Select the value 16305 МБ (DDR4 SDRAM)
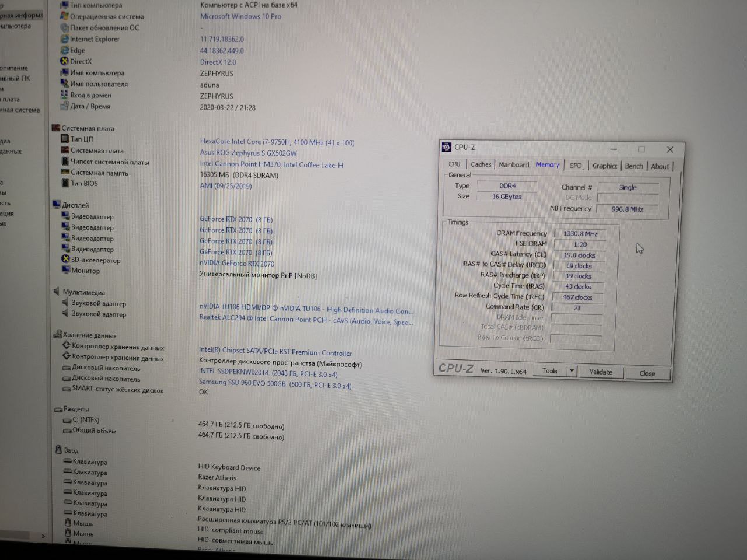Viewport: 747px width, 560px height. (x=239, y=175)
